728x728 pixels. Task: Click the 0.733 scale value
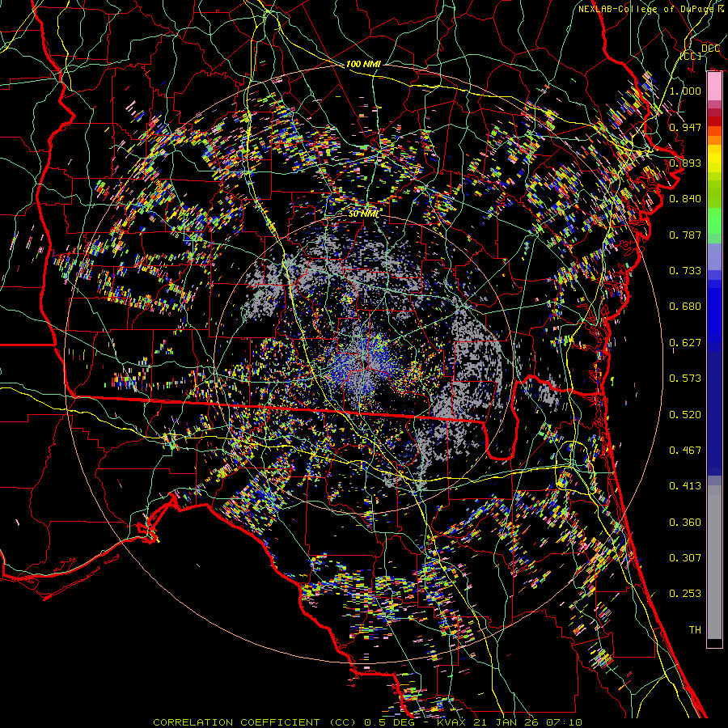[685, 271]
